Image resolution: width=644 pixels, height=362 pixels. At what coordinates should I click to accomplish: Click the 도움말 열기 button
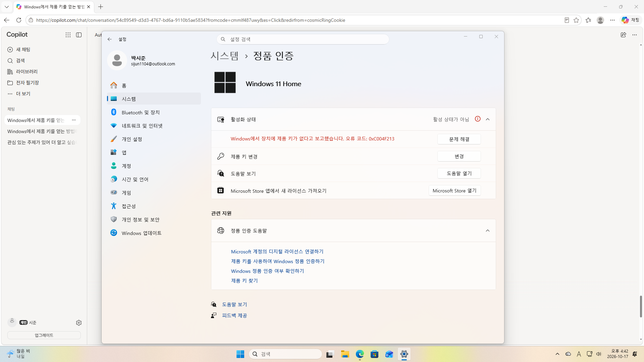click(x=459, y=173)
